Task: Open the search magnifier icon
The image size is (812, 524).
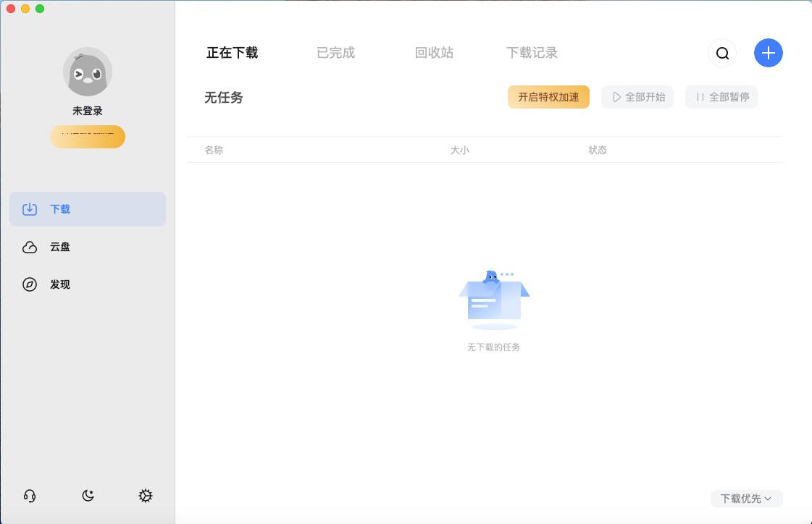Action: pyautogui.click(x=721, y=53)
